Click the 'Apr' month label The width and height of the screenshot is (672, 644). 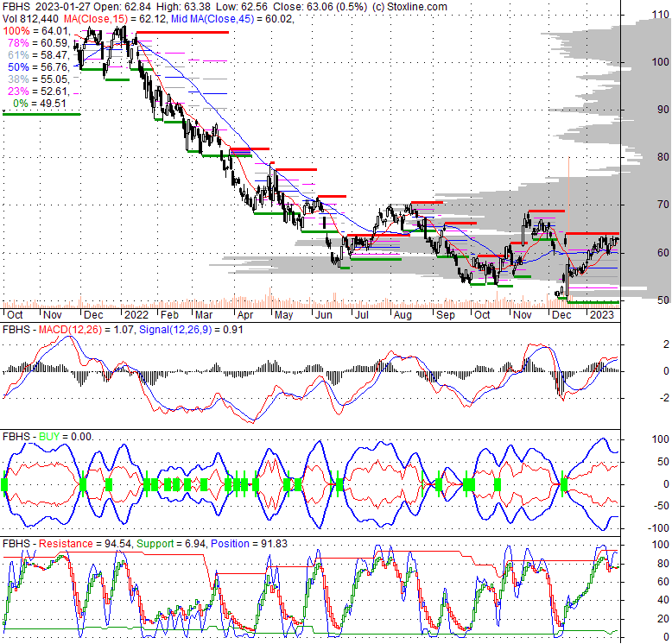click(245, 315)
